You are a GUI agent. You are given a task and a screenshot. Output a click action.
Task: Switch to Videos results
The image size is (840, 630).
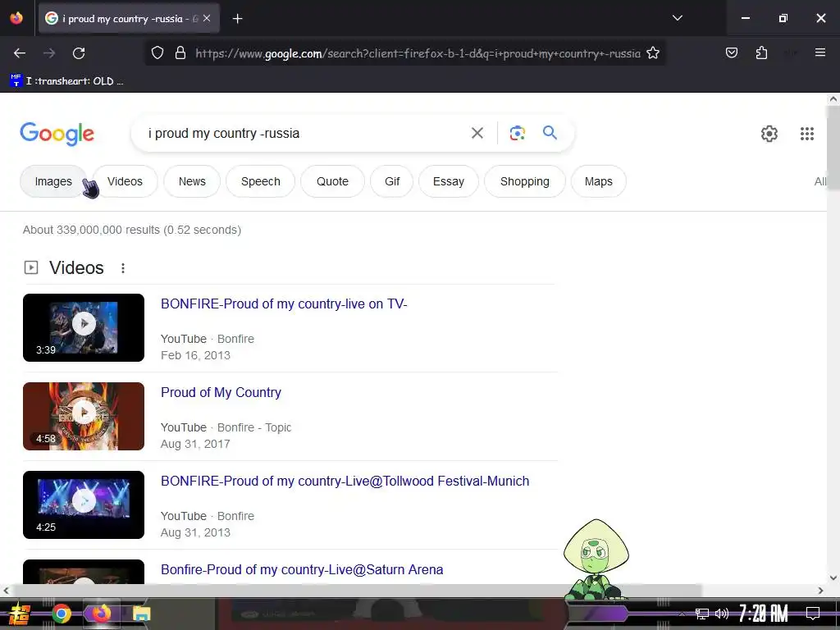point(125,181)
